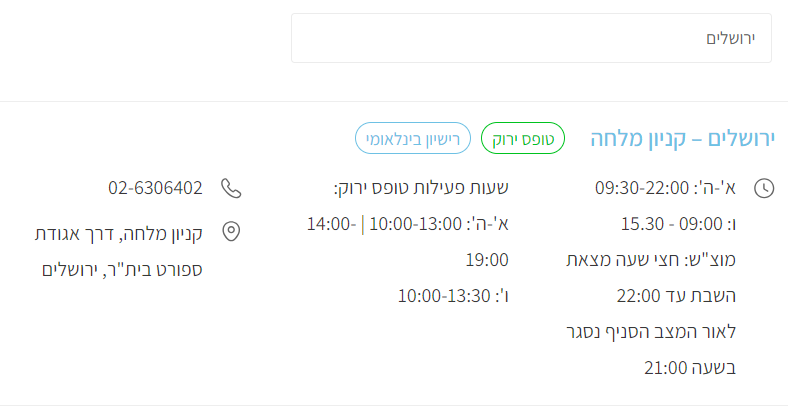This screenshot has height=407, width=788.
Task: Click the ירושלים search input field
Action: click(531, 38)
